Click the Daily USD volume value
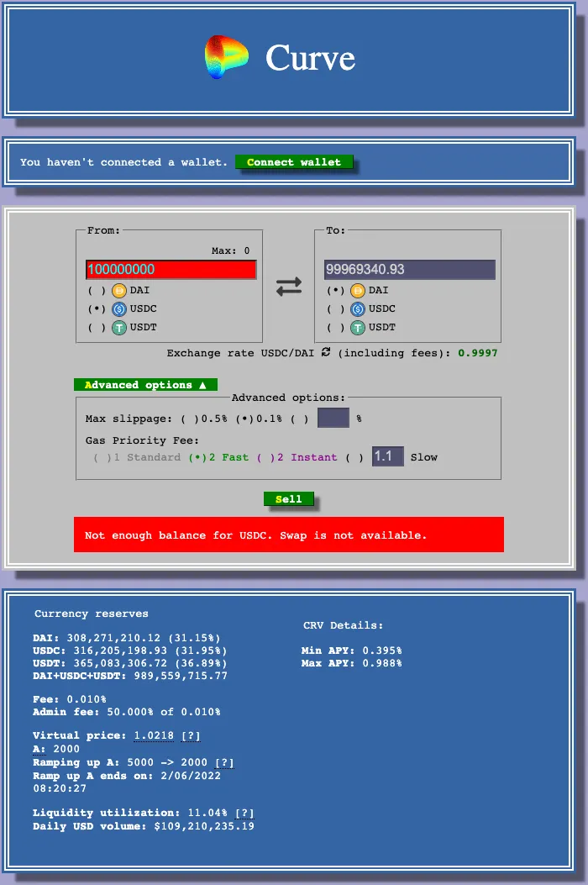The image size is (588, 885). pos(204,826)
